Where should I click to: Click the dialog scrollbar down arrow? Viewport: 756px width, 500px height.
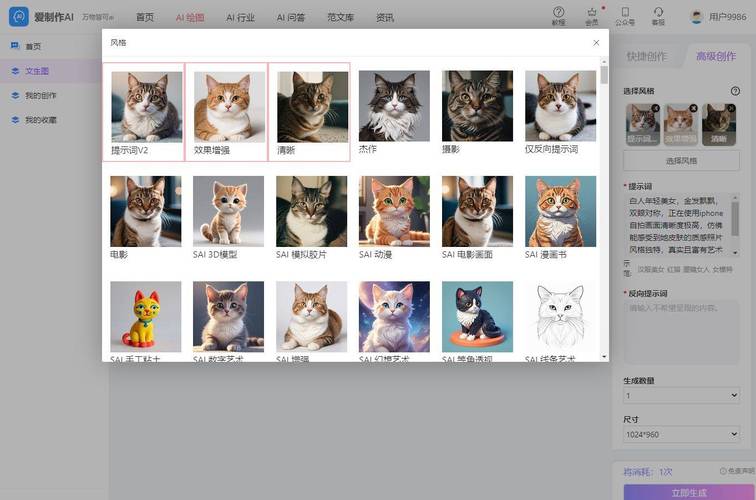point(604,356)
